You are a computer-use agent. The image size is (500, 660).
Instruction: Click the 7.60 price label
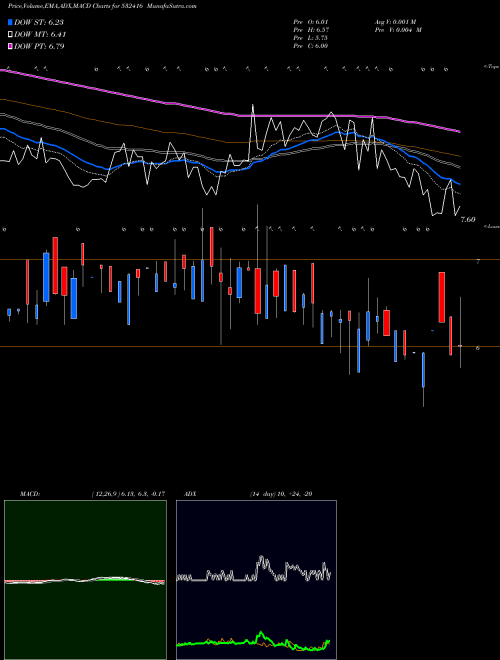tap(468, 219)
